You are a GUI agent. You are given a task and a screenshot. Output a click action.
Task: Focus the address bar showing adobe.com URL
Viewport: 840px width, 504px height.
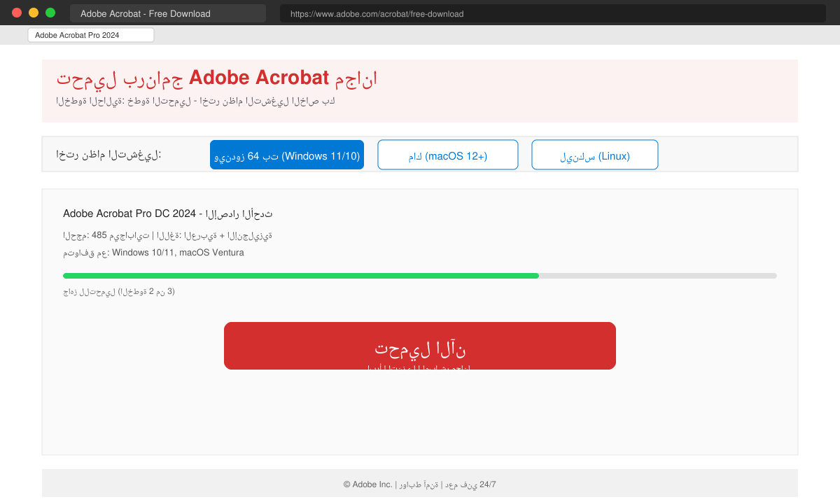[x=553, y=13]
